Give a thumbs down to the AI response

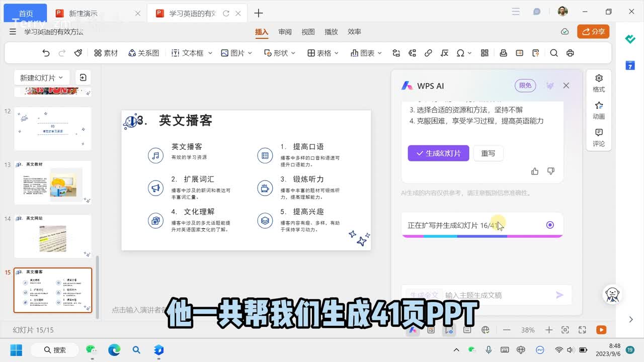pos(551,171)
